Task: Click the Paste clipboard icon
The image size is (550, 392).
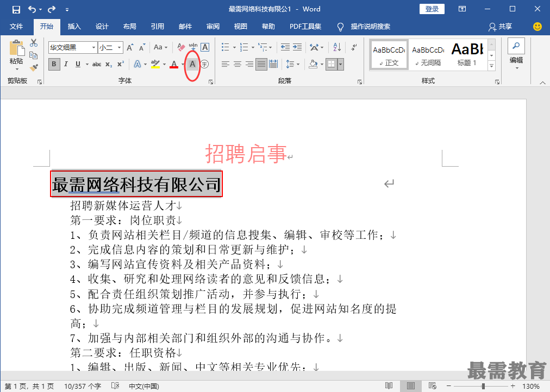Action: [x=17, y=48]
